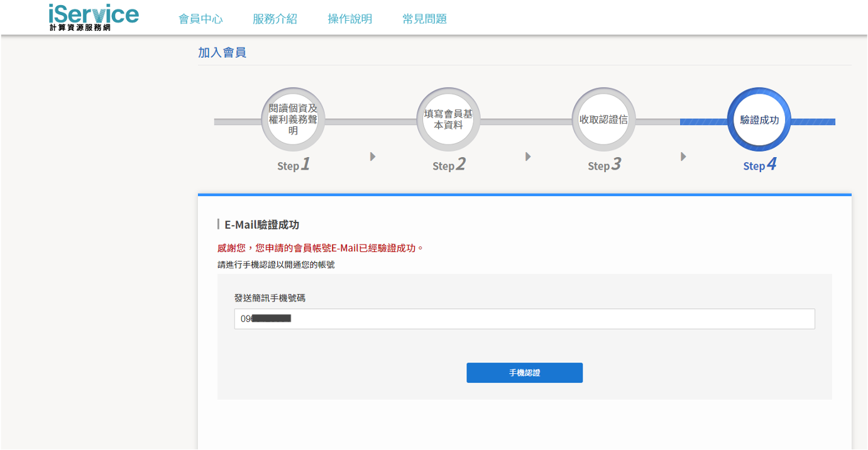
Task: Click the 填寫會員基本資料 step circle
Action: click(x=448, y=119)
